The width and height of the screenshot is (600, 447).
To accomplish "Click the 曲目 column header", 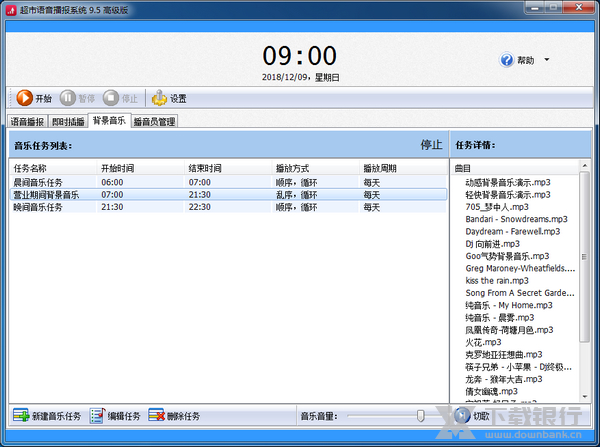I will [515, 168].
